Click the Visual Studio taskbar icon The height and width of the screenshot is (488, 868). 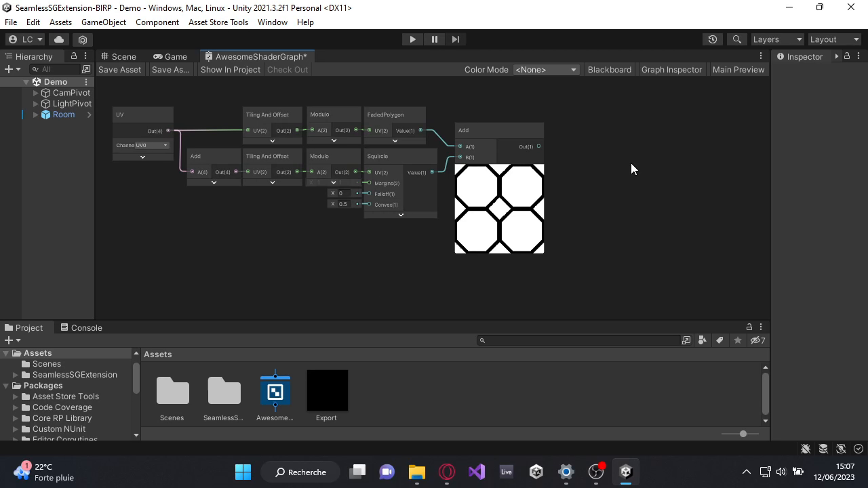[477, 472]
